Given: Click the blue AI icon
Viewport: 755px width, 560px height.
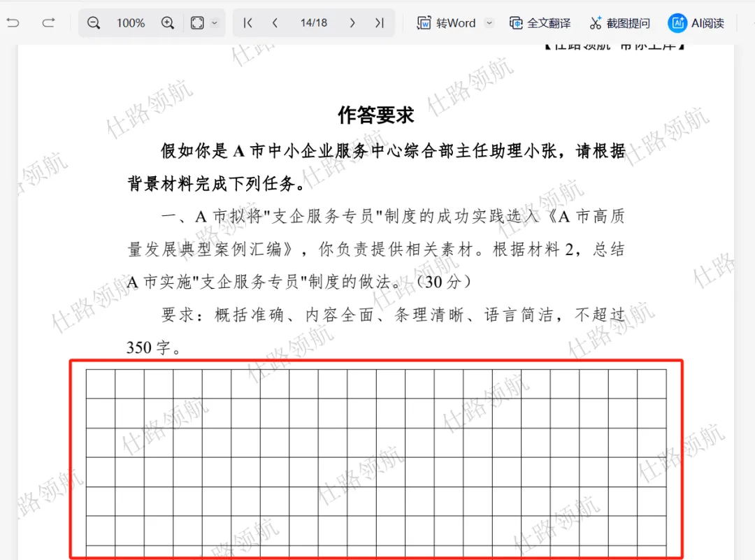Looking at the screenshot, I should [x=677, y=22].
